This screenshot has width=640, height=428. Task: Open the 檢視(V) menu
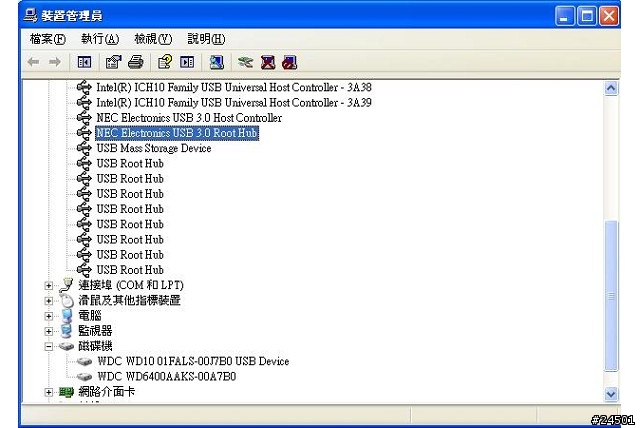pos(153,39)
